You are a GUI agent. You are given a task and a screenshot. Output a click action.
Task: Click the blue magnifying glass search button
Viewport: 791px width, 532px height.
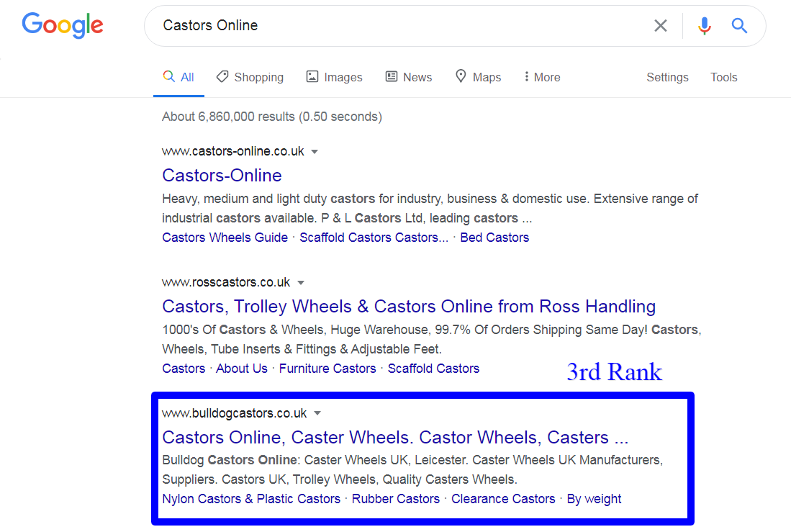coord(739,25)
